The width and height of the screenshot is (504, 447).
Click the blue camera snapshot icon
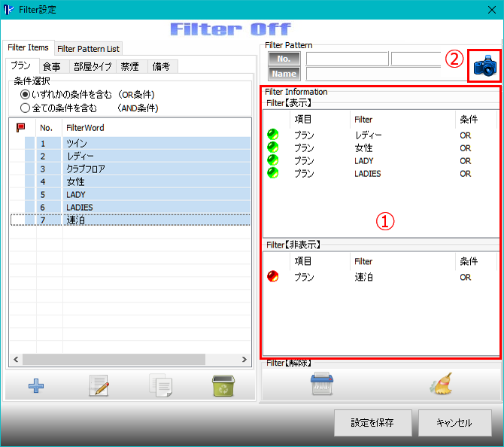click(484, 66)
